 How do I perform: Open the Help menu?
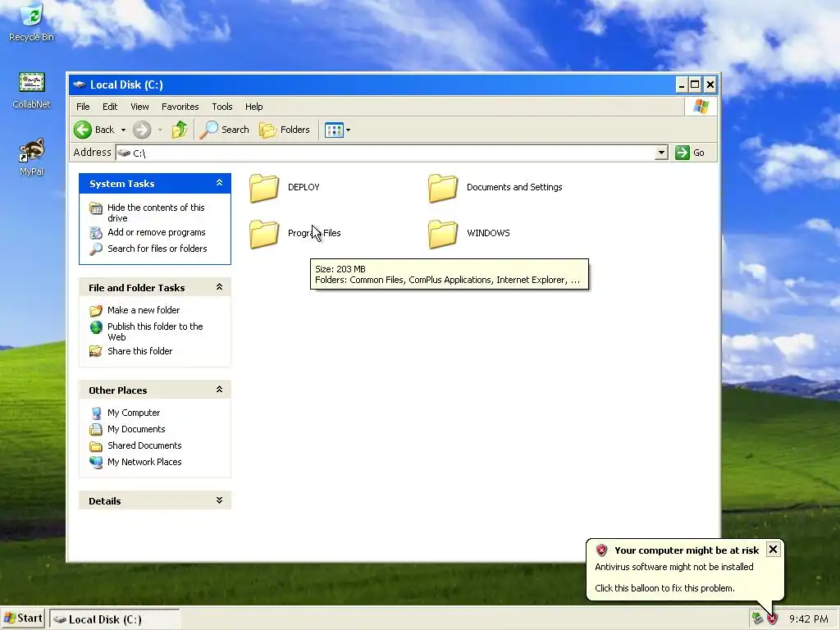point(254,107)
